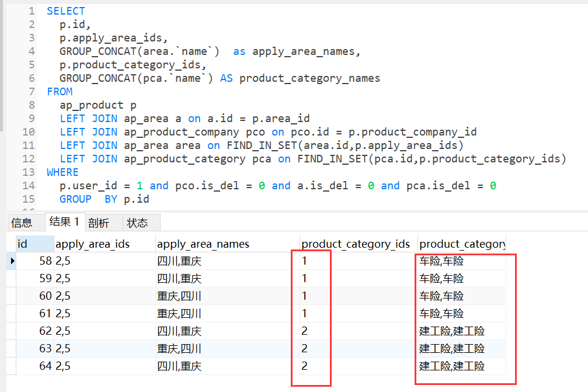
Task: Click the id column header
Action: [x=34, y=244]
